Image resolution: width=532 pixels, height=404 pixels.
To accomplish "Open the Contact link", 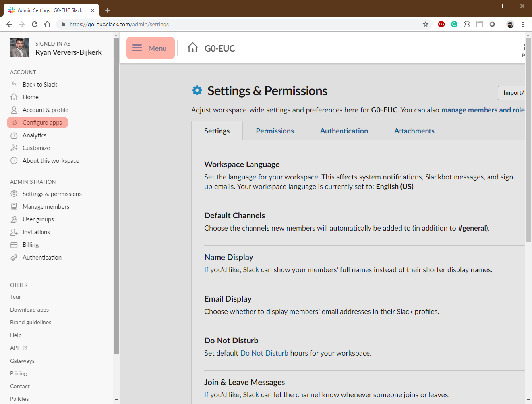I will tap(20, 386).
